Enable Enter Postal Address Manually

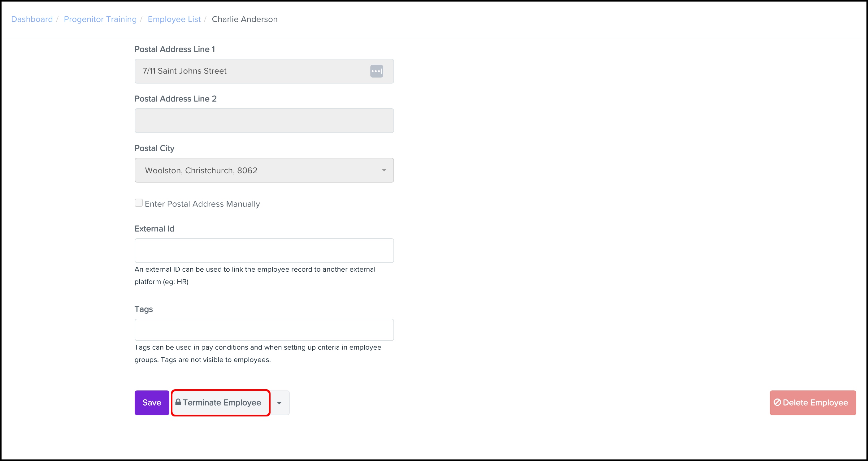coord(138,202)
